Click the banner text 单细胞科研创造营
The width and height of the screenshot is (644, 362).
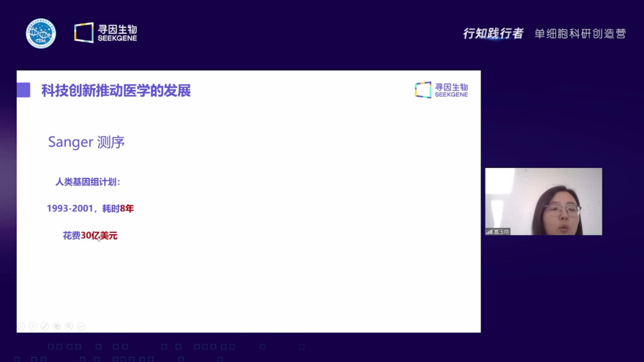580,34
